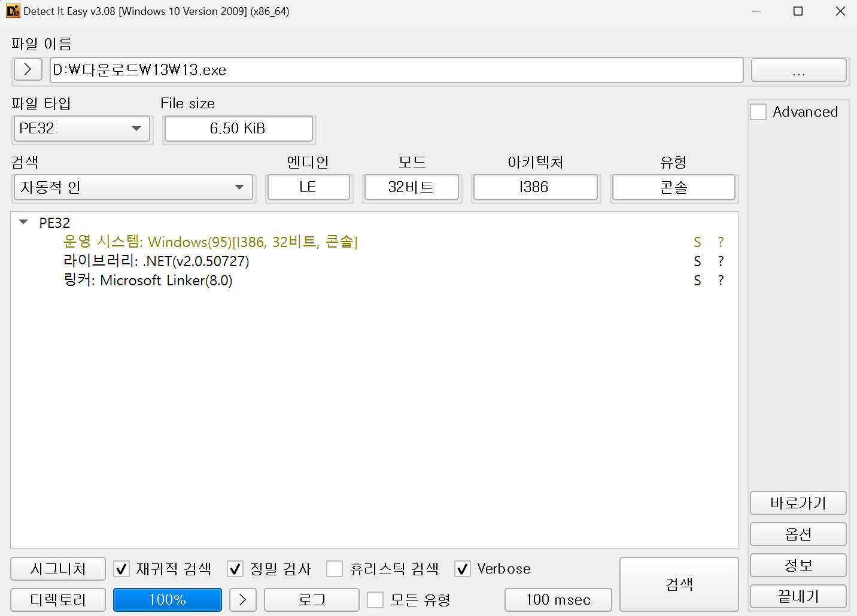
Task: Click the 끝내기 exit button
Action: click(798, 596)
